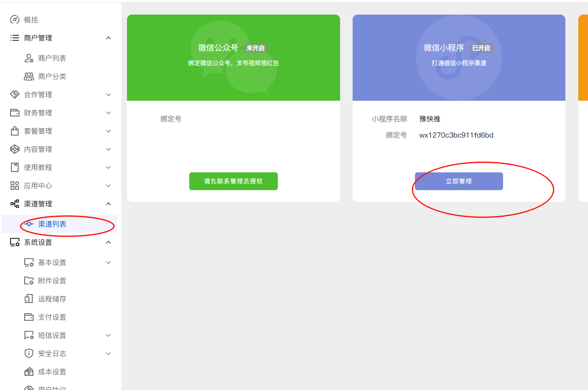Click the 未开启 status badge

tap(256, 48)
